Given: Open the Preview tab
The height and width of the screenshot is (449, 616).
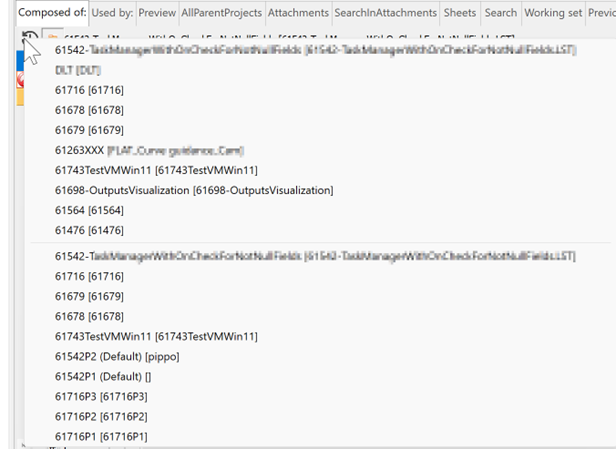Looking at the screenshot, I should click(157, 13).
